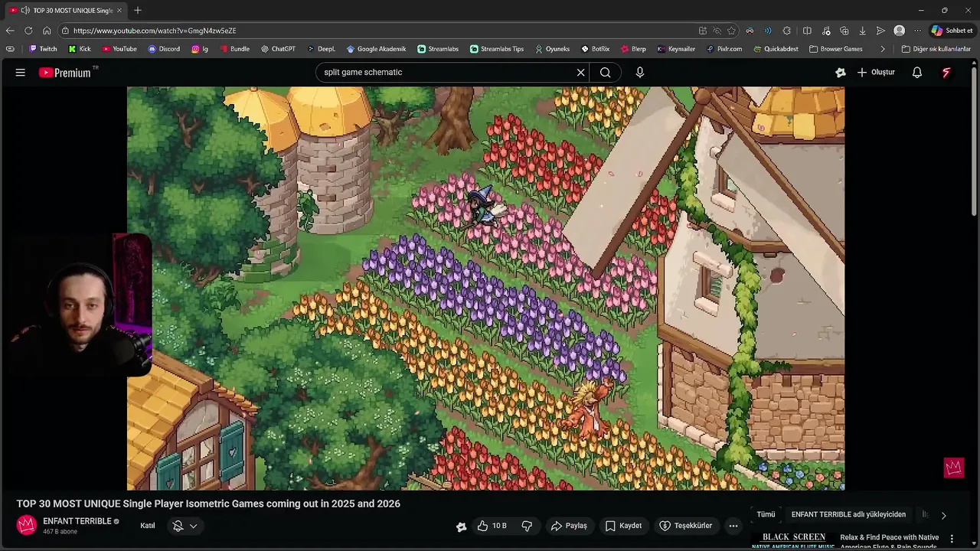
Task: Open the account avatar menu on YouTube
Action: [946, 73]
